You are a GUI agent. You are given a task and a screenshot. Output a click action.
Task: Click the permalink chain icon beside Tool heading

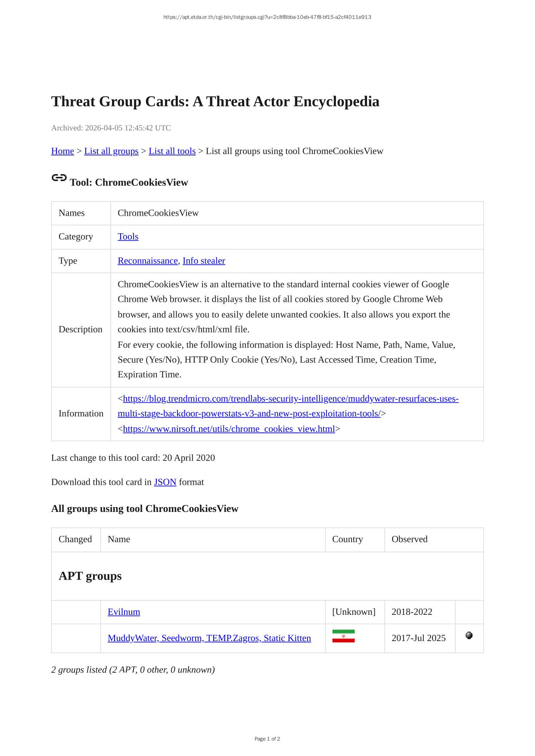tap(59, 178)
